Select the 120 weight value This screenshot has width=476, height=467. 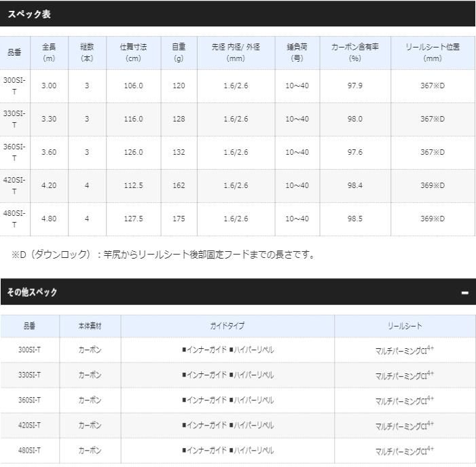coord(179,86)
